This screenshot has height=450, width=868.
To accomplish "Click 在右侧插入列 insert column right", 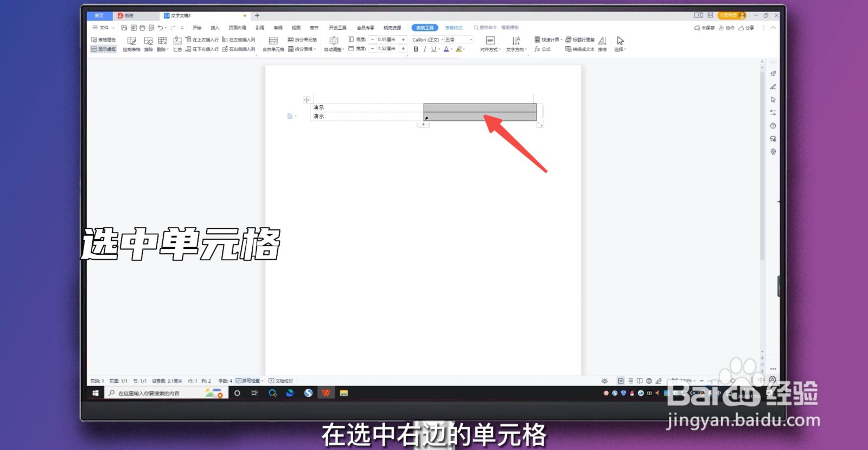I will click(x=239, y=49).
